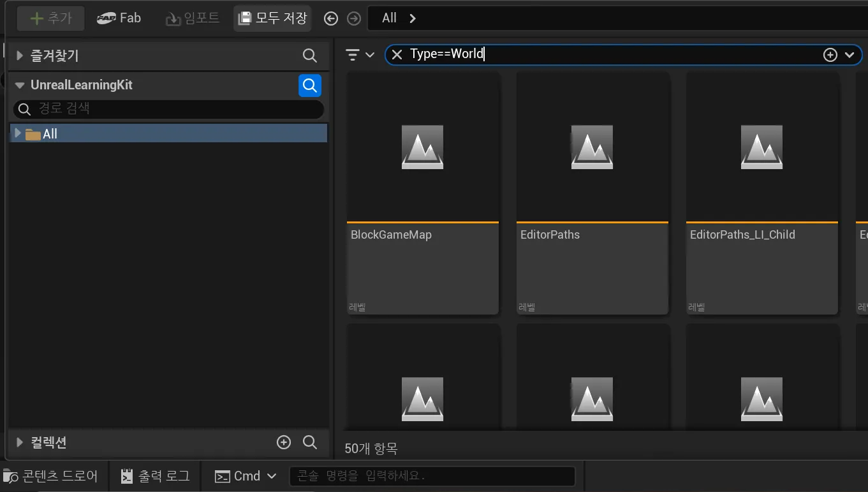
Task: Go back with the left arrow history icon
Action: [330, 19]
